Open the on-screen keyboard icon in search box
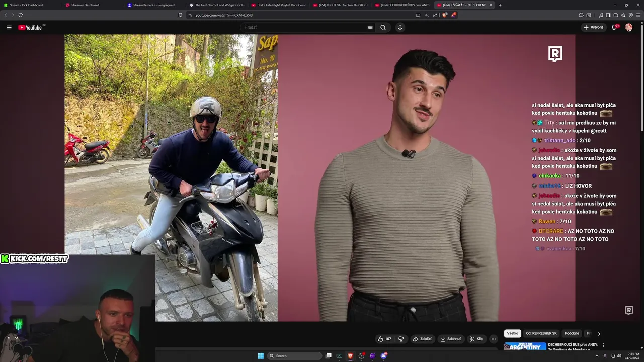Viewport: 644px width, 362px height. 370,28
